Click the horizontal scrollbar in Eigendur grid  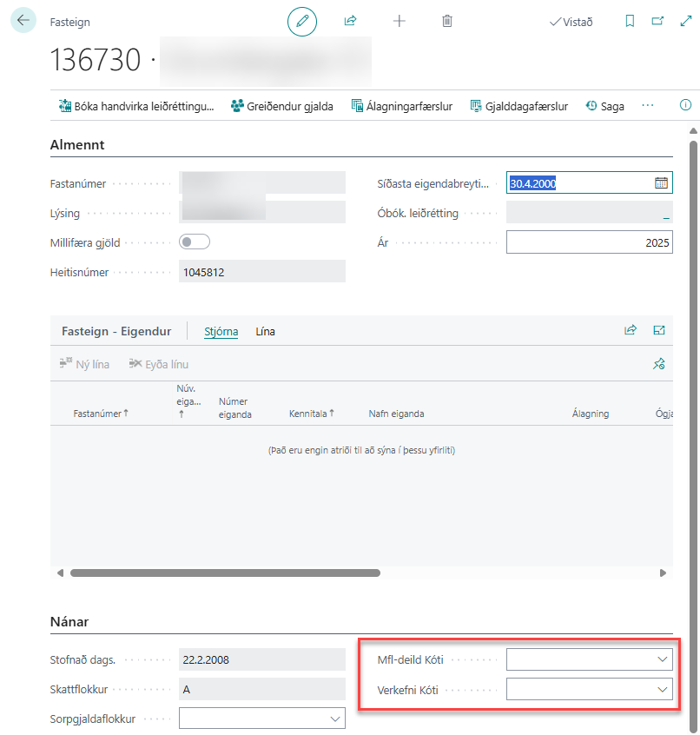[x=225, y=573]
